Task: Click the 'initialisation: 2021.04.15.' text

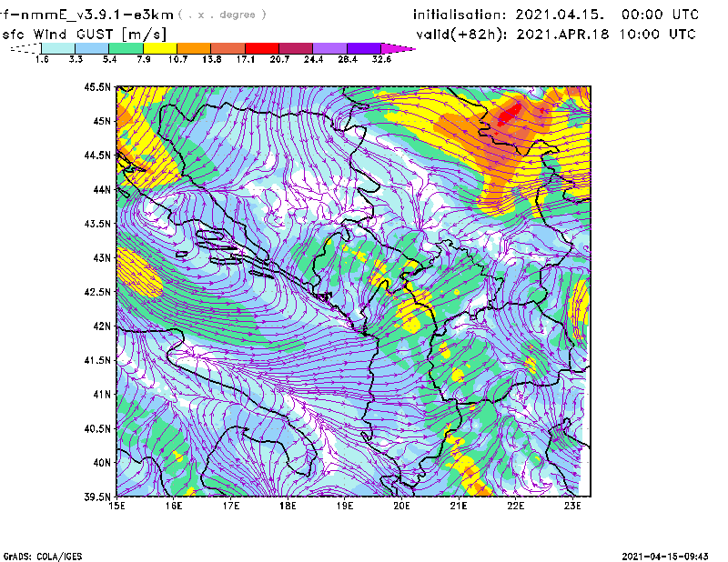Action: coord(509,15)
